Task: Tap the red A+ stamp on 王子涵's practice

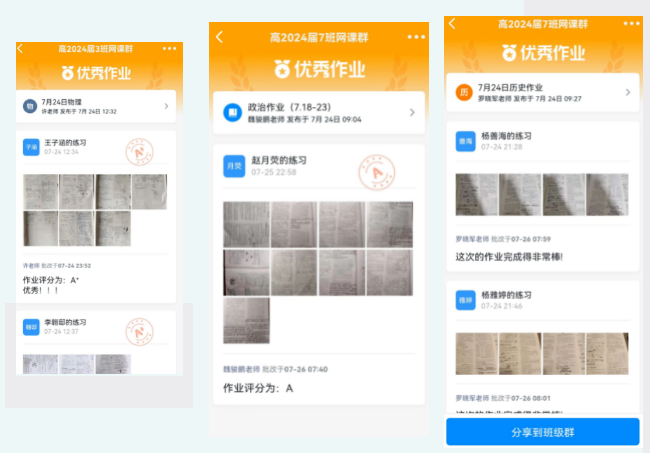Action: click(139, 153)
